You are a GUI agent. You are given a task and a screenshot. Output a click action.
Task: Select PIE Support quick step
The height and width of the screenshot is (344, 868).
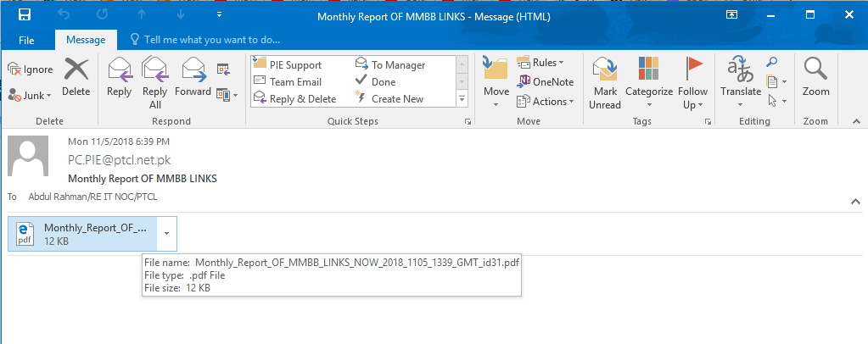pyautogui.click(x=288, y=64)
